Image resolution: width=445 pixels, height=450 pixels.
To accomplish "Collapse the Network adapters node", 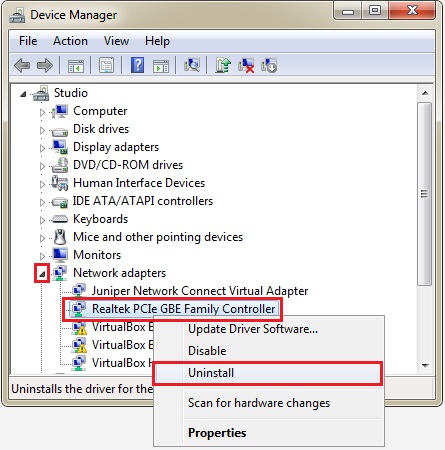I will [42, 274].
